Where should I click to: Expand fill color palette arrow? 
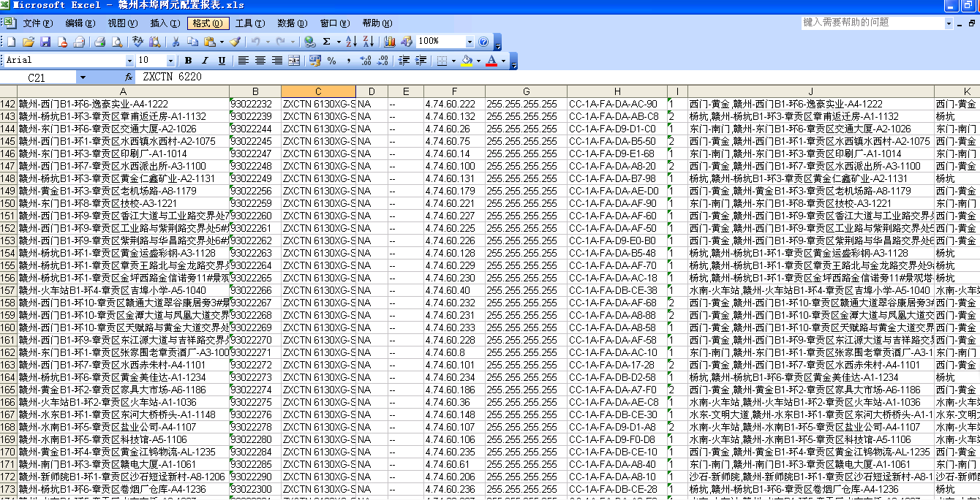click(478, 60)
